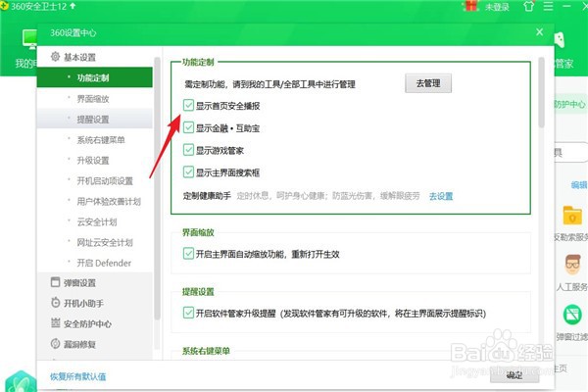Click the 确定 button
The height and width of the screenshot is (392, 588).
click(514, 375)
